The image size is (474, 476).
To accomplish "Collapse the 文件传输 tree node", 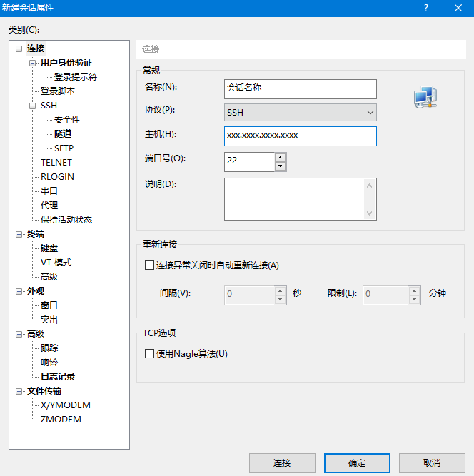I will coord(19,391).
